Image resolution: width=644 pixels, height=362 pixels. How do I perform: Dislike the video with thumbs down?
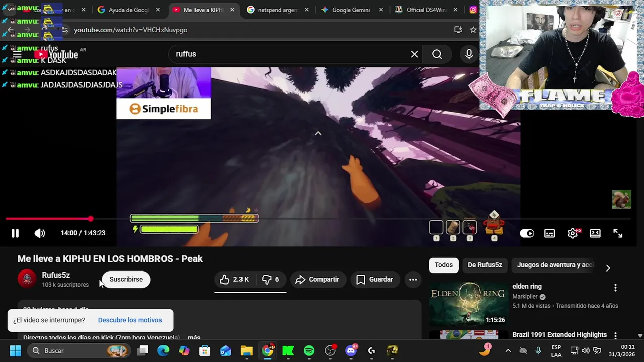[x=271, y=279]
